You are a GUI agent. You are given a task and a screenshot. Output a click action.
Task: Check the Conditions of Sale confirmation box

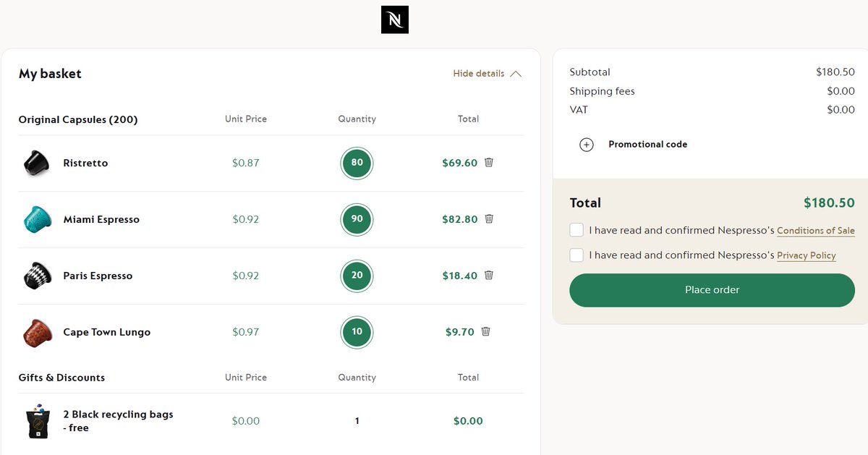(576, 230)
